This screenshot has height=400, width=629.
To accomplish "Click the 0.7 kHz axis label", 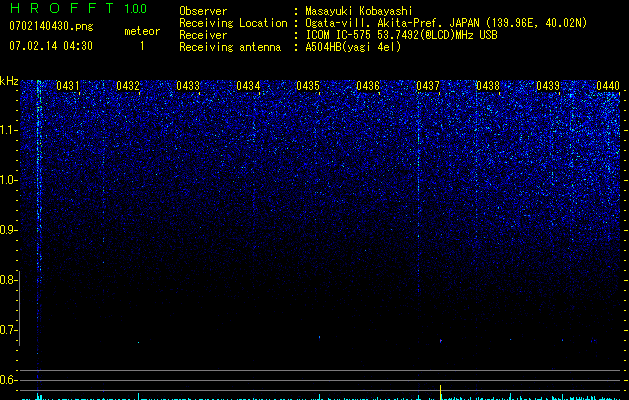I will pyautogui.click(x=8, y=330).
